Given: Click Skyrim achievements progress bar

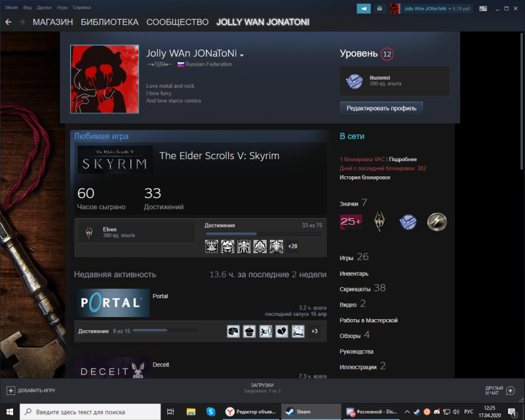Looking at the screenshot, I should pyautogui.click(x=264, y=235).
